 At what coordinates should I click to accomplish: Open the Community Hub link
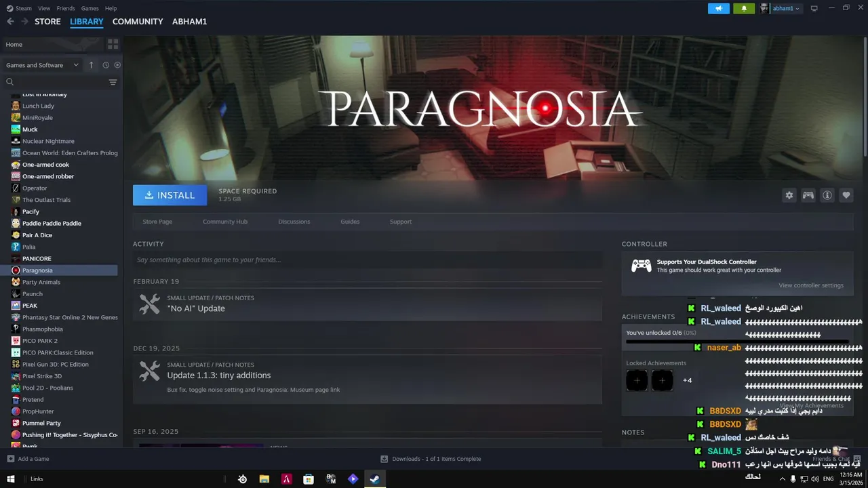(x=225, y=222)
